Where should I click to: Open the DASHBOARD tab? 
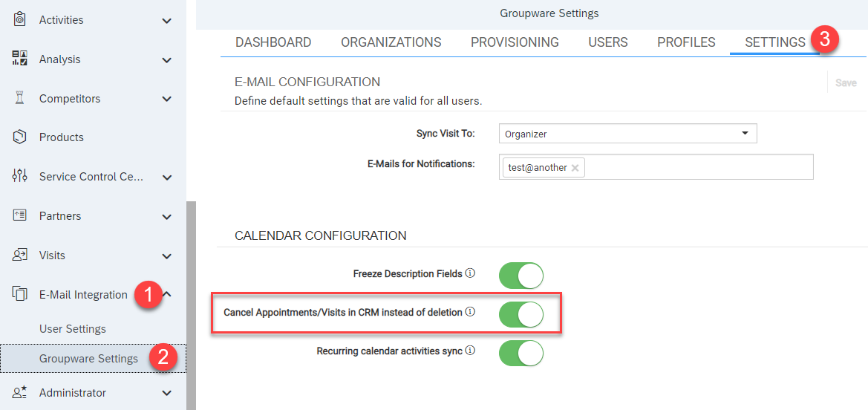click(273, 42)
